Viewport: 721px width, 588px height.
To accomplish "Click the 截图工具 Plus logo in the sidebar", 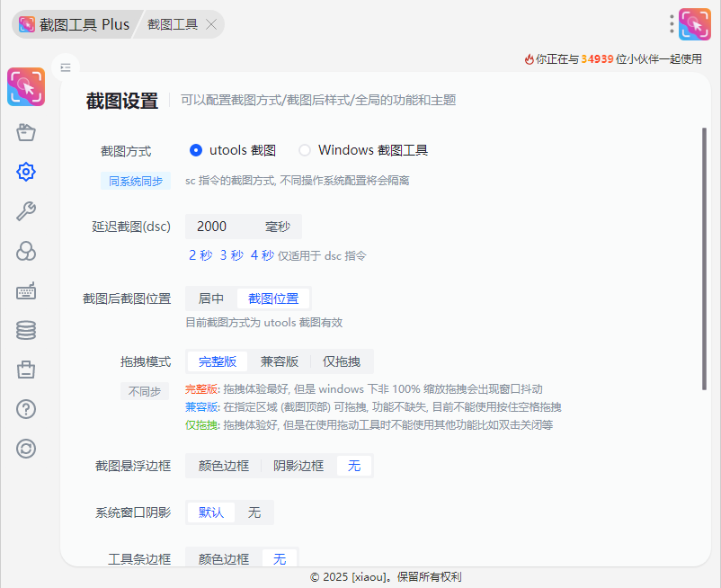I will click(x=26, y=87).
